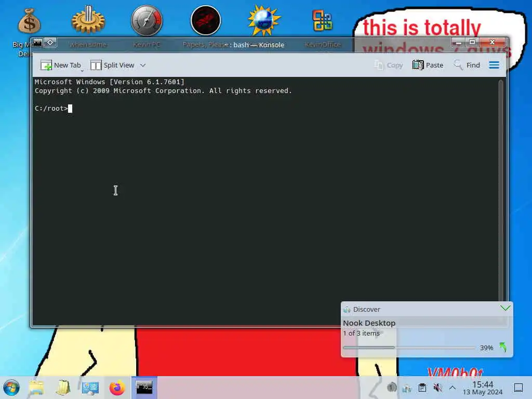
Task: Select the Konsole task in the taskbar
Action: click(x=144, y=388)
